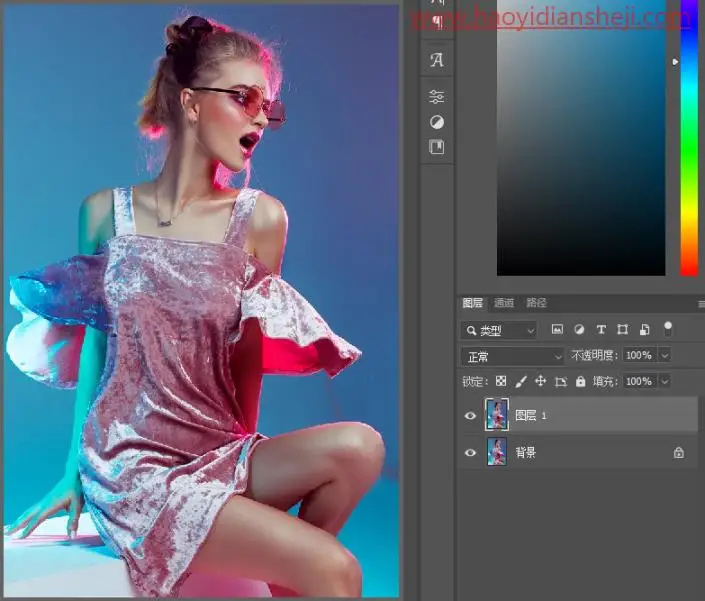Lock transparent pixels checkerboard icon
The width and height of the screenshot is (705, 601).
[x=501, y=382]
